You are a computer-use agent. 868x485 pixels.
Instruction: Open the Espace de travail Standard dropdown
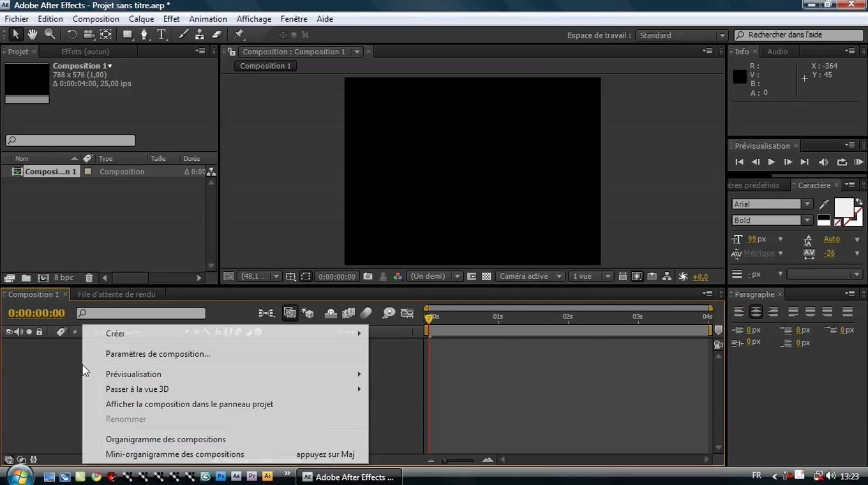pyautogui.click(x=682, y=35)
